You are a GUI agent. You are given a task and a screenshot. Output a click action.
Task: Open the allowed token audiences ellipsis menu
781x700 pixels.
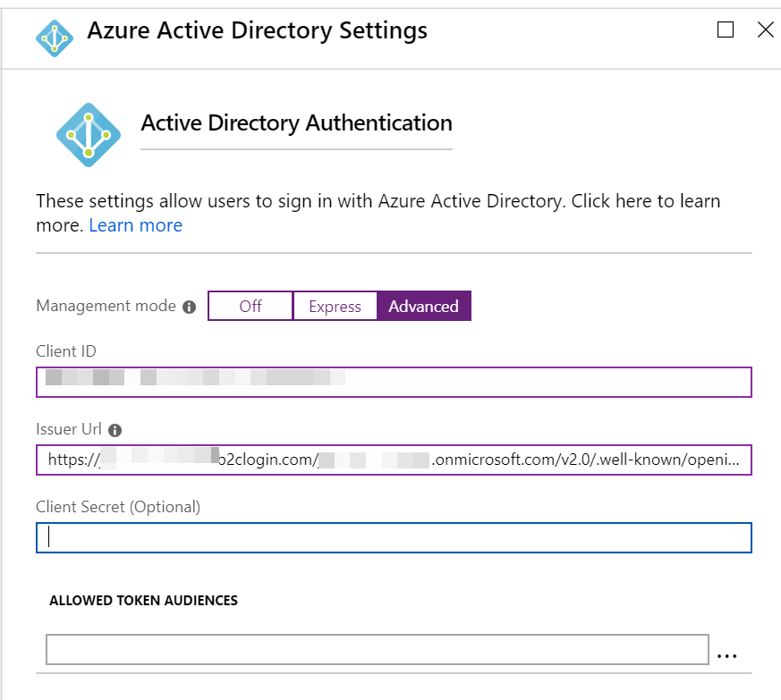point(726,656)
